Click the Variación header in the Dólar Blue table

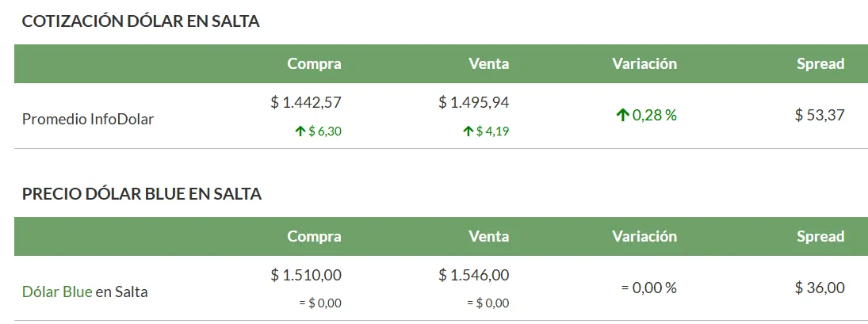(x=644, y=236)
